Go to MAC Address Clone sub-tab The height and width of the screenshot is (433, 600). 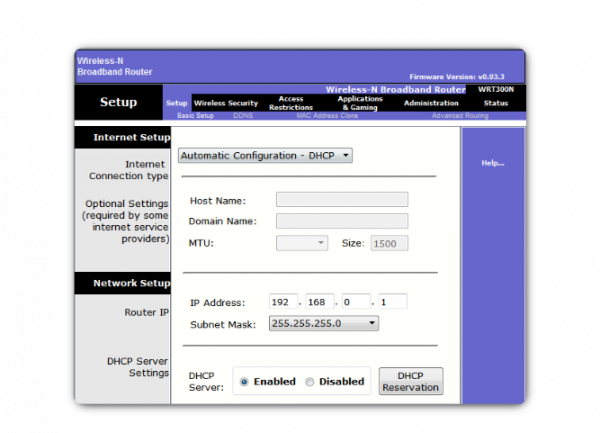327,116
